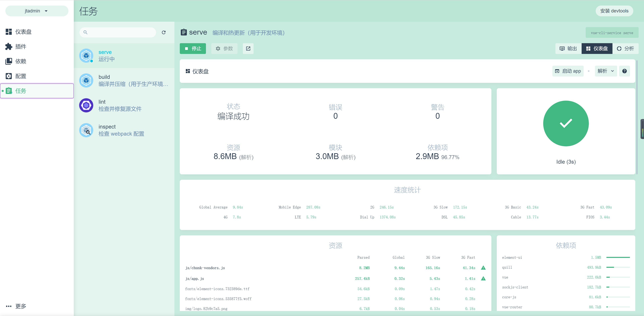Refresh the task list

click(x=164, y=33)
